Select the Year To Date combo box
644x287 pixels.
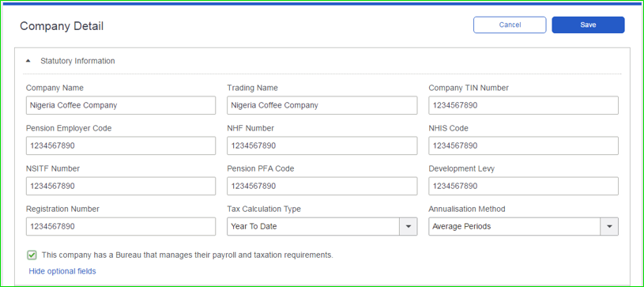322,227
